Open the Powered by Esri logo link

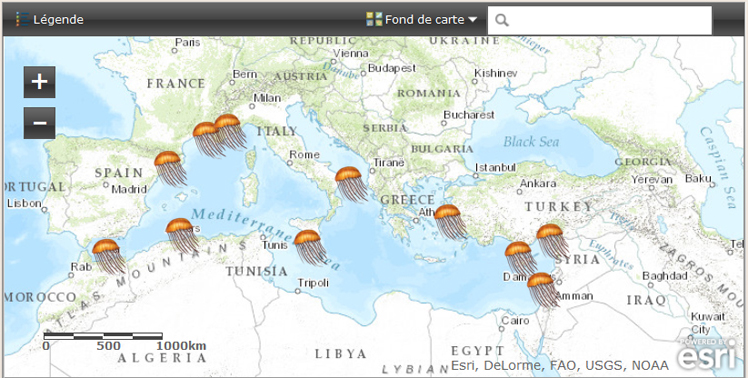707,354
